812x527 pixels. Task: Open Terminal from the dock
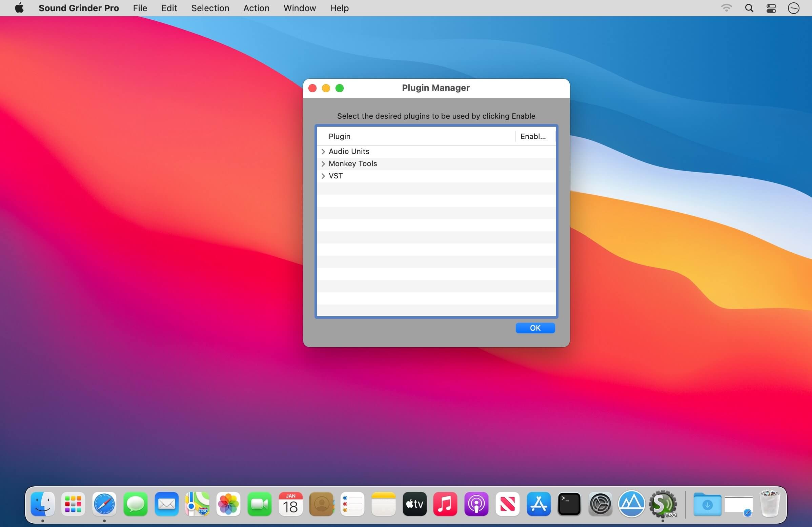coord(569,504)
